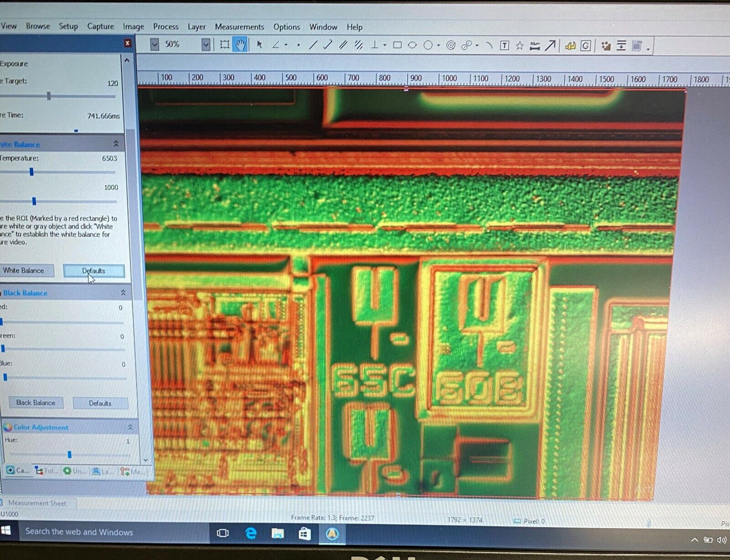
Task: Select the rectangle measurement tool
Action: tap(398, 45)
